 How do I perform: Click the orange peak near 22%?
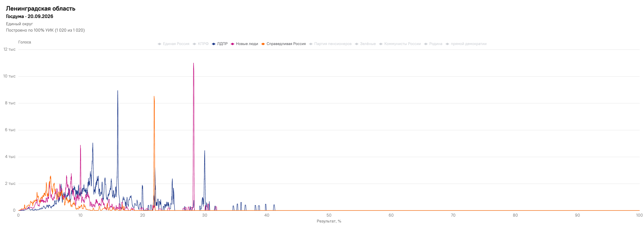[154, 97]
